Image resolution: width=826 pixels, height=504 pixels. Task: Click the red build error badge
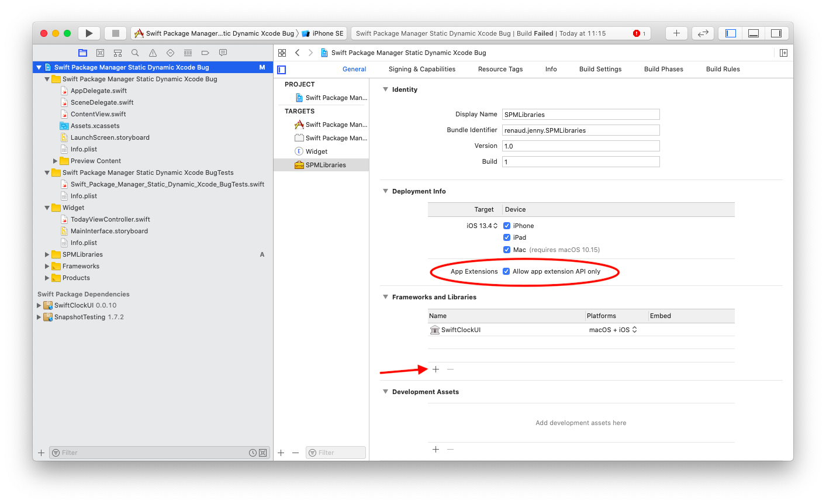click(637, 33)
